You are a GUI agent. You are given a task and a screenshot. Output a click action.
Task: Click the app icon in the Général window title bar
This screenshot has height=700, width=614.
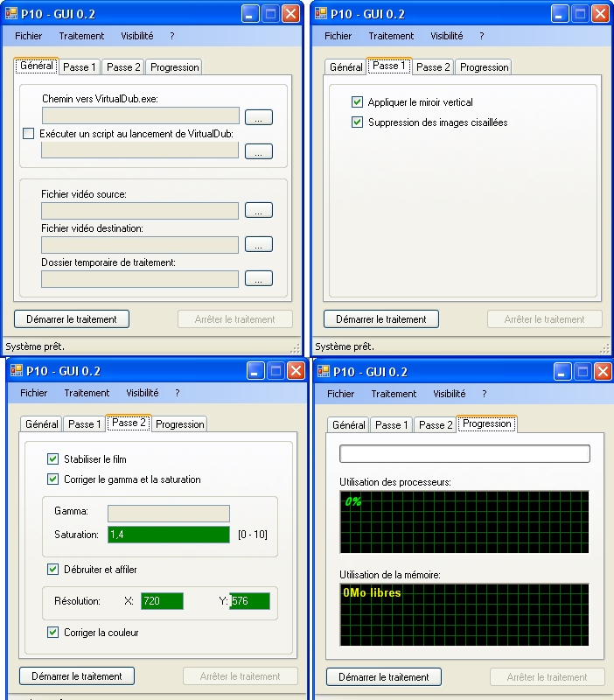(10, 13)
